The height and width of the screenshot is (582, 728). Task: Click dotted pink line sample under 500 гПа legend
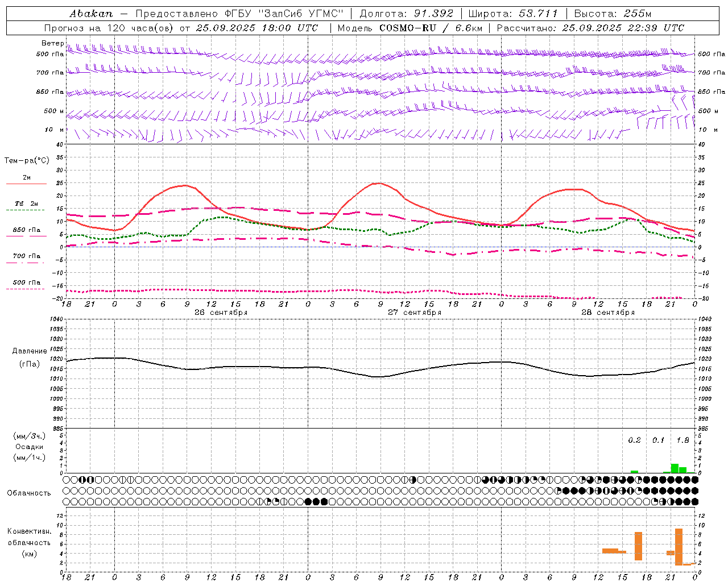point(26,289)
